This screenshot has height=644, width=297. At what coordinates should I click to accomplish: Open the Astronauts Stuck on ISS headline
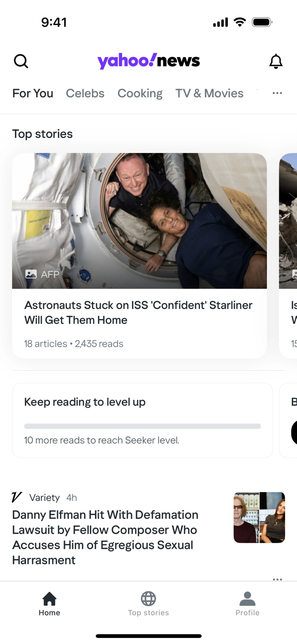138,312
